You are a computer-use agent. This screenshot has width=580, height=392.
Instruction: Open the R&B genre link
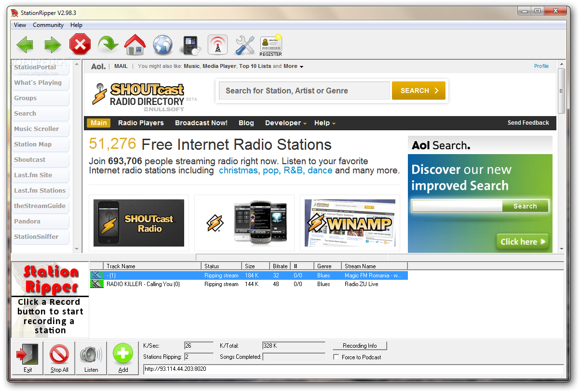294,170
